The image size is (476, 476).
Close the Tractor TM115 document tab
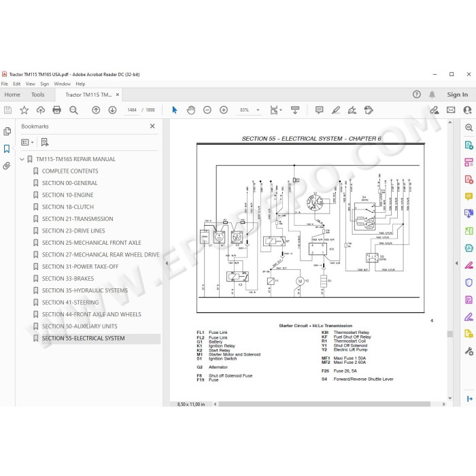pos(118,95)
